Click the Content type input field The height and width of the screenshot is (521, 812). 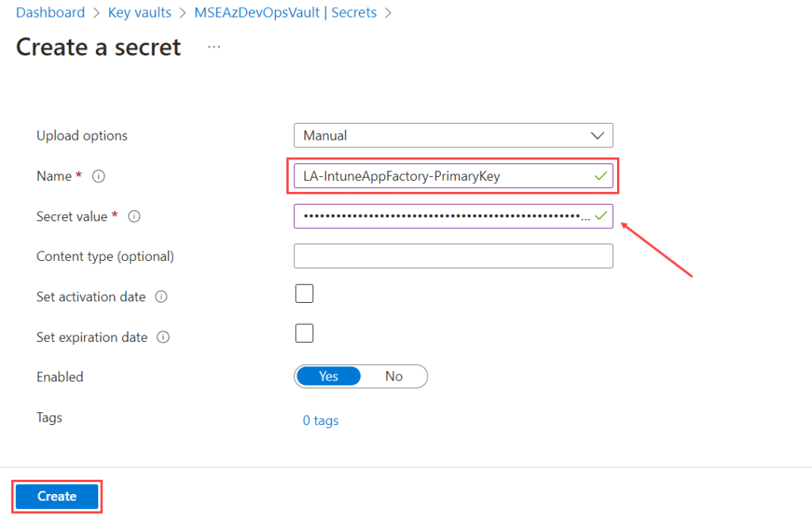tap(453, 256)
